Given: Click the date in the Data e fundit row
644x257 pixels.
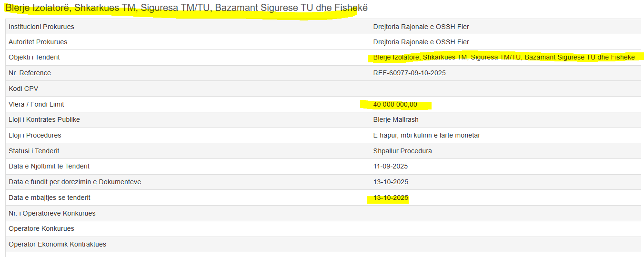Looking at the screenshot, I should click(x=391, y=182).
